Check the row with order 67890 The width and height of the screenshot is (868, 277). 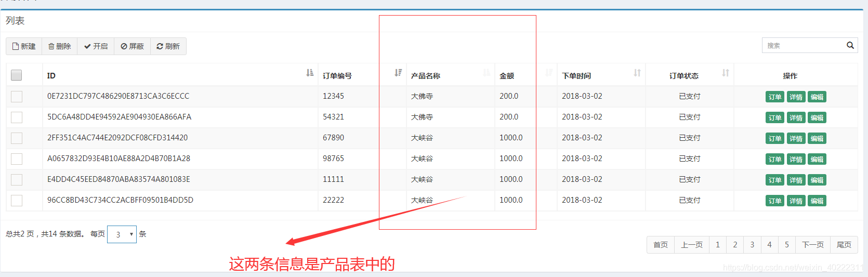(x=17, y=138)
